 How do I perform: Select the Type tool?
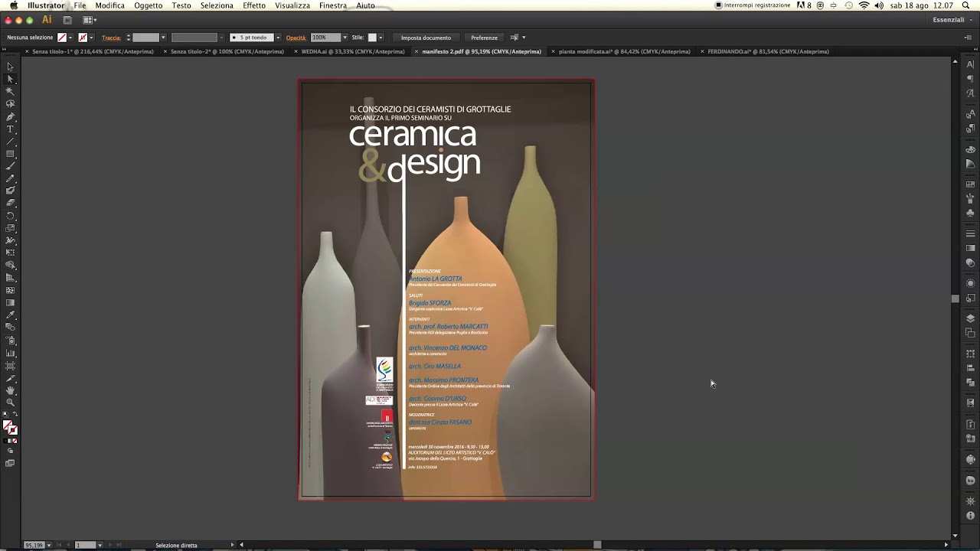10,129
